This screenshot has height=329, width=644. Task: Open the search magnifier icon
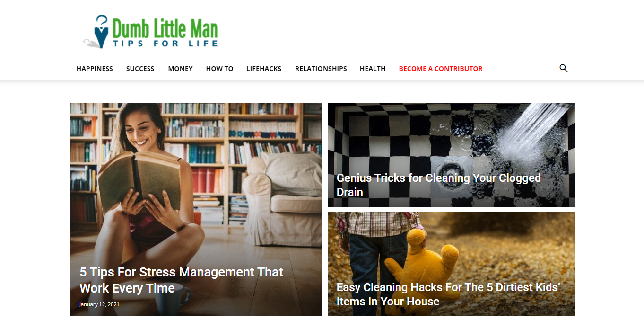(563, 68)
